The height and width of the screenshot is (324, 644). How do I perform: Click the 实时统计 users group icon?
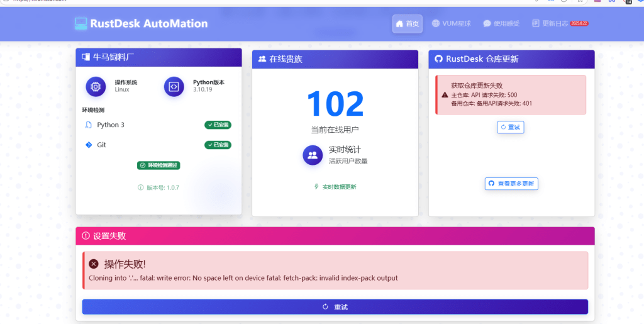pos(313,155)
